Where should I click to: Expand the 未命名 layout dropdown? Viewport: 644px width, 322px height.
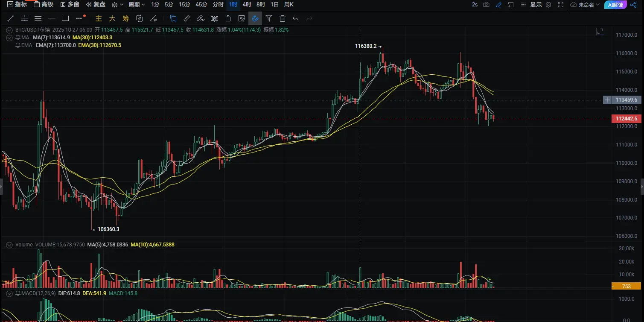point(585,5)
